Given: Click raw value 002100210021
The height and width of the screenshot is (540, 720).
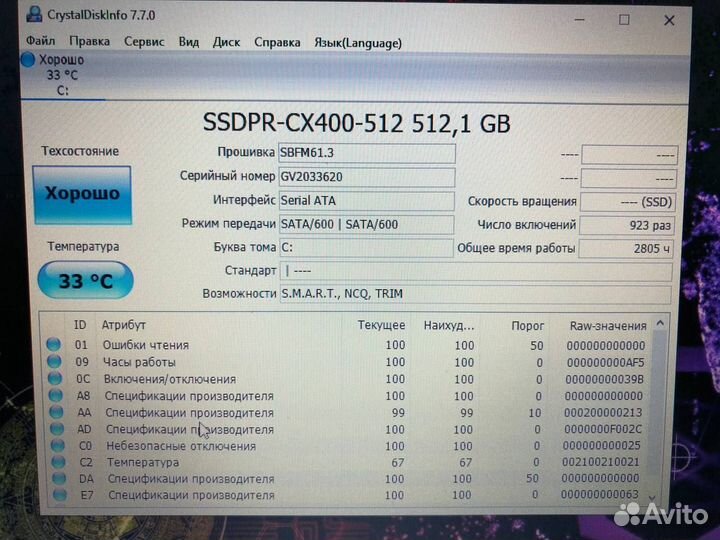Looking at the screenshot, I should tap(601, 462).
